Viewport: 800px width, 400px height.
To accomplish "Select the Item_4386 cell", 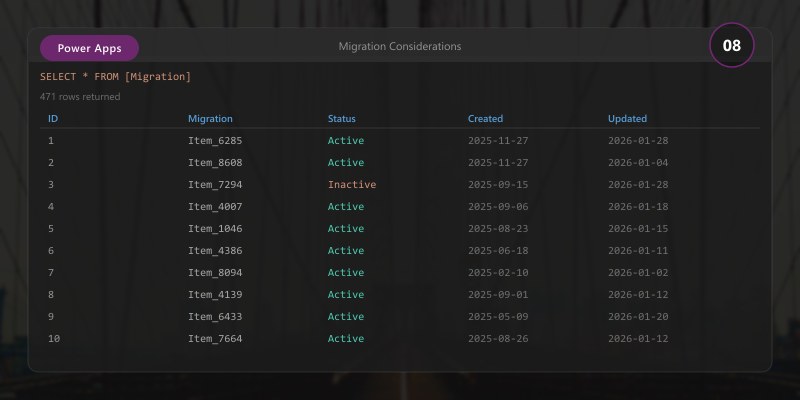I will pyautogui.click(x=215, y=250).
